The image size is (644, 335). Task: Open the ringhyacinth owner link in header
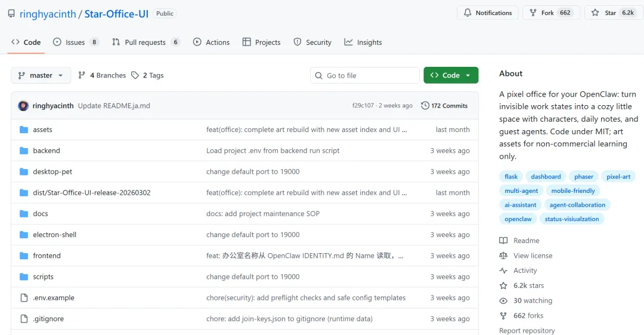click(48, 14)
